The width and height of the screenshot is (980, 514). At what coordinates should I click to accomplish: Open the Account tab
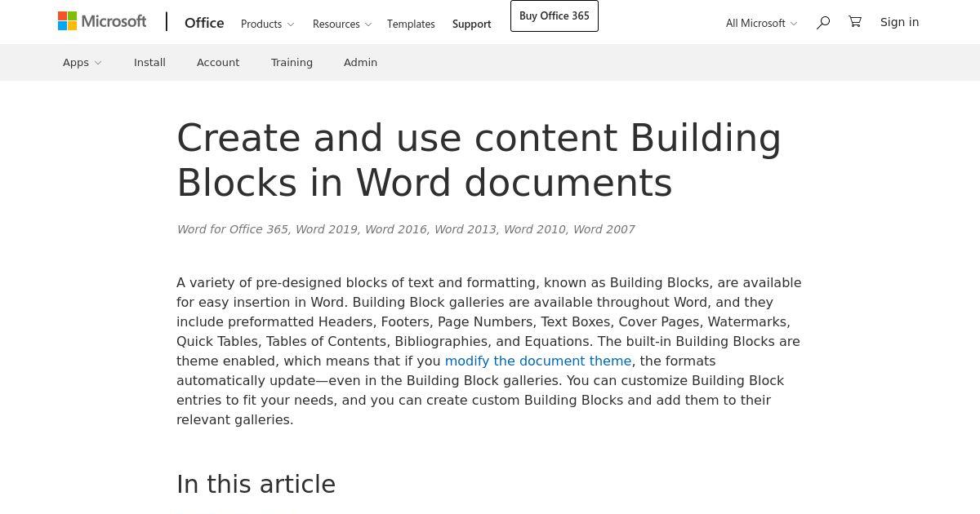218,62
